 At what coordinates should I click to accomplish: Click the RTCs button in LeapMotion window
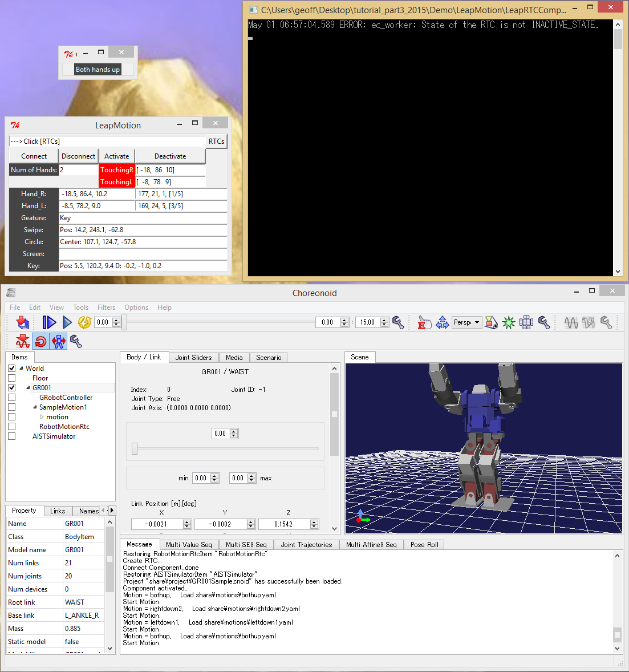click(x=216, y=141)
